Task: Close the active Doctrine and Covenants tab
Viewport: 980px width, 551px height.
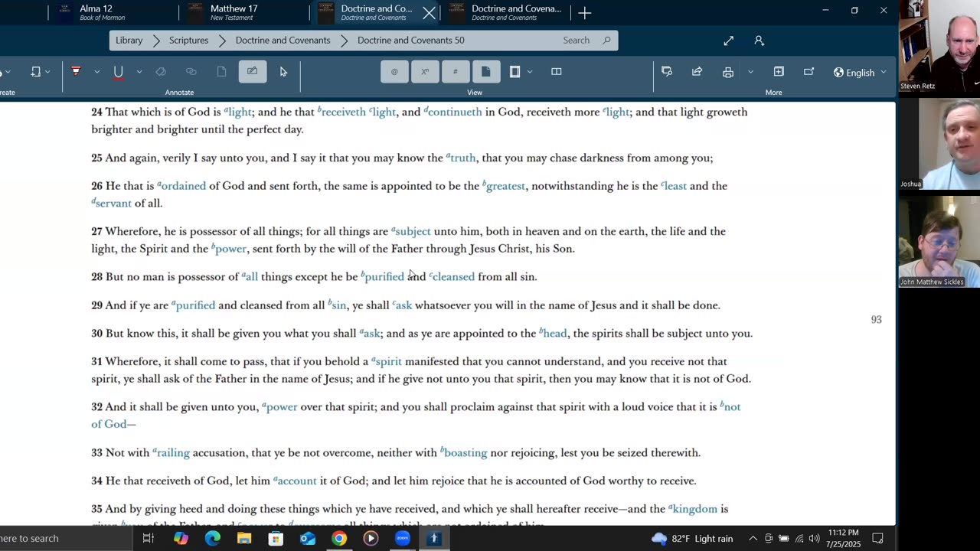Action: tap(429, 13)
